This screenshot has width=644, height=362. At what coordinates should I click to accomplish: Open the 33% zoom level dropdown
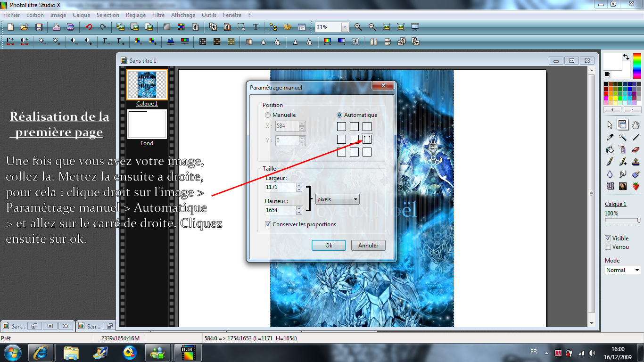345,27
